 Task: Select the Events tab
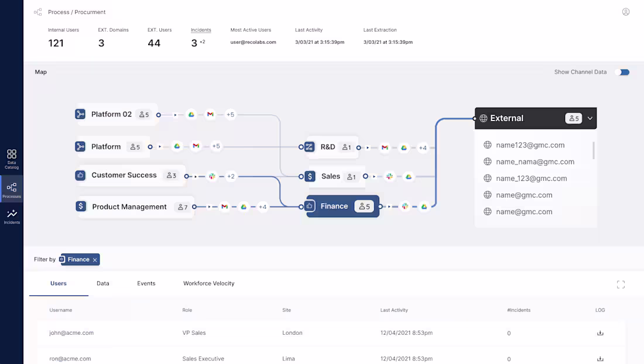(x=146, y=283)
